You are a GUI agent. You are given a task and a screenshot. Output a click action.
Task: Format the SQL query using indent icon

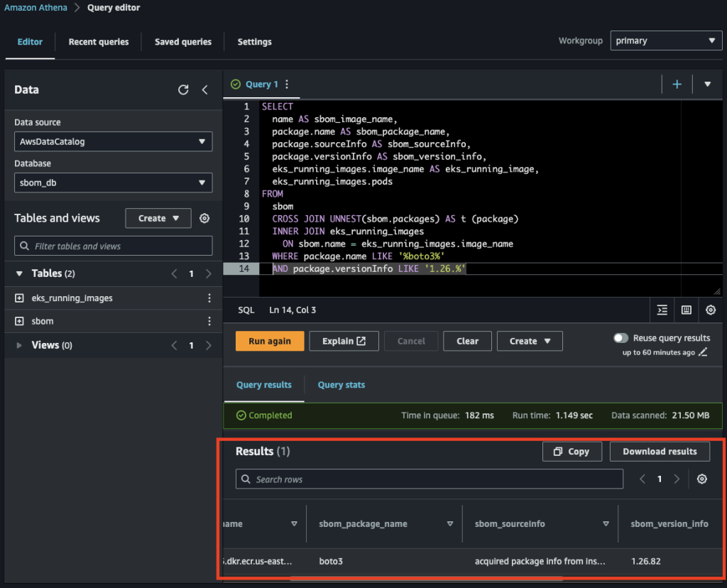662,310
